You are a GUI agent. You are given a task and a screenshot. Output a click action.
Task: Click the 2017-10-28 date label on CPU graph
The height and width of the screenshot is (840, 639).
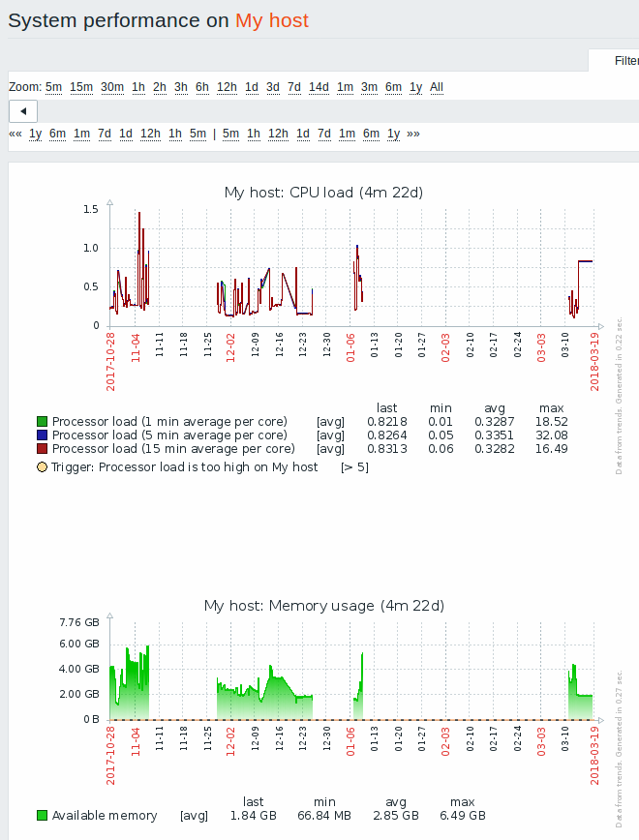[110, 362]
